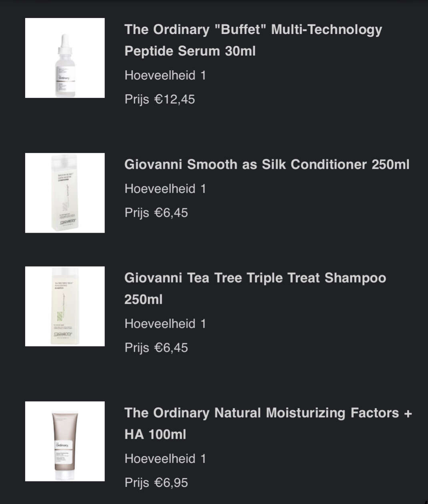Click Hoeveelheid 1 under Giovanni conditioner
Viewport: 428px width, 504px height.
[165, 189]
